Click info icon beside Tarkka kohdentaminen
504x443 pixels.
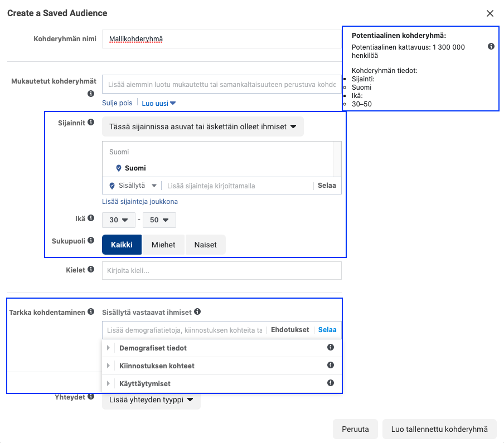[x=91, y=311]
